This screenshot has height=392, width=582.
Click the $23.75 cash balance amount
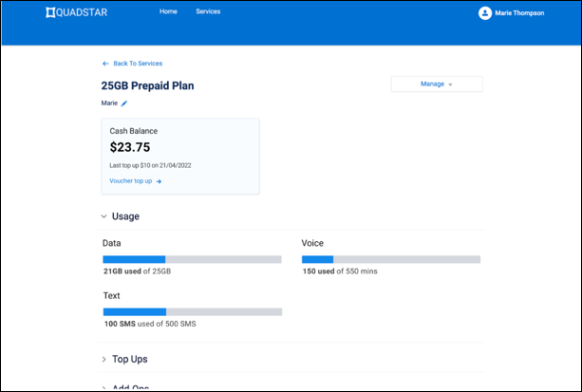tap(130, 147)
